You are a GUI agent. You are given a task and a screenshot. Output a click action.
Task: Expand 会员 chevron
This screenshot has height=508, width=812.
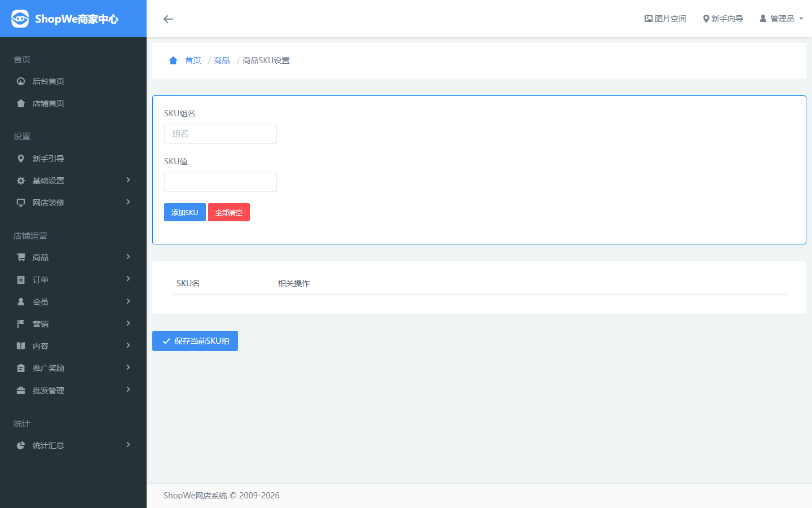pyautogui.click(x=129, y=301)
